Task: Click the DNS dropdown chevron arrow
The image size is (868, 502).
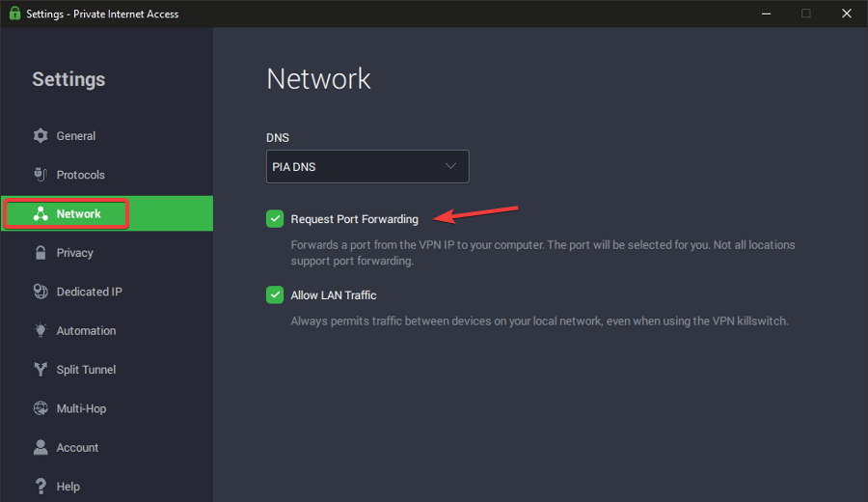Action: point(450,166)
